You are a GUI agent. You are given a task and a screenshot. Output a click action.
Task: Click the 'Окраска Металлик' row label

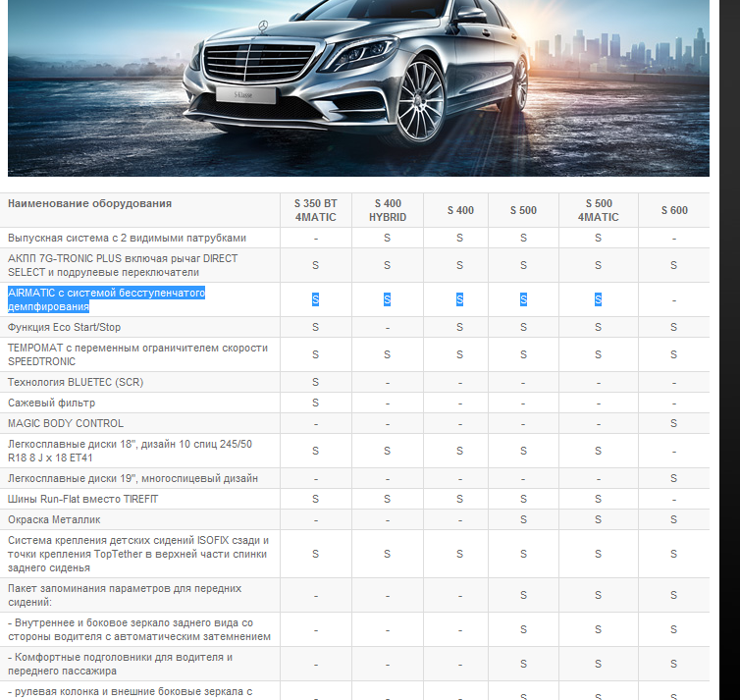[54, 519]
